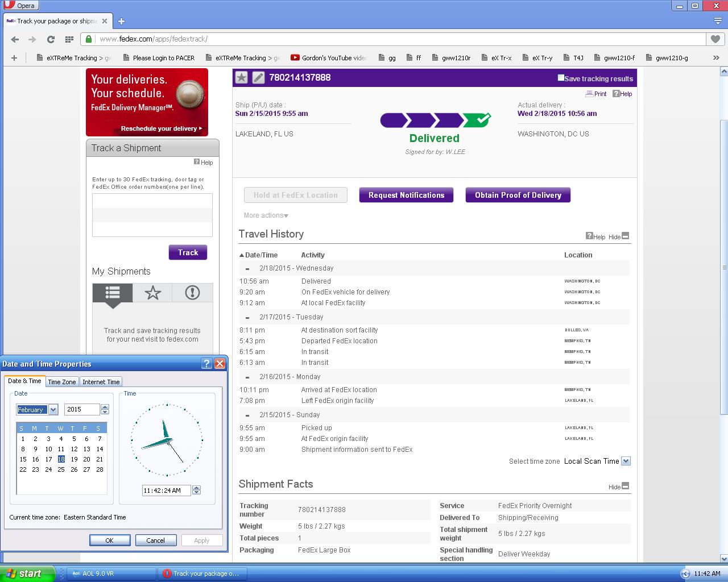728x582 pixels.
Task: Collapse the 2/17/2015 Tuesday group
Action: click(247, 317)
